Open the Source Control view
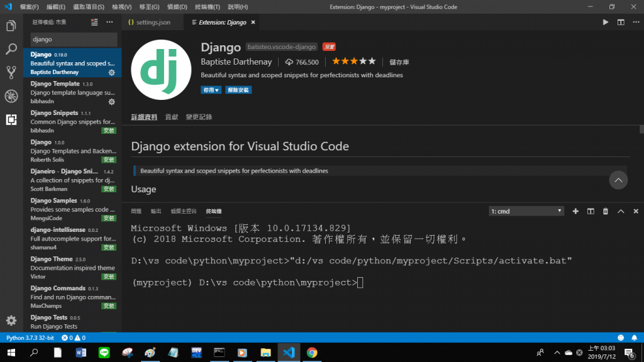The width and height of the screenshot is (644, 362). [11, 73]
